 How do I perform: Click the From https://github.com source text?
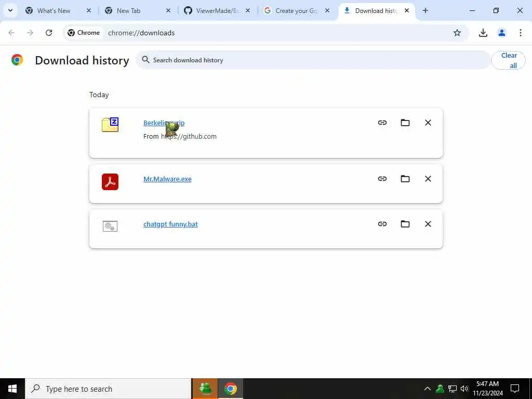tap(180, 137)
